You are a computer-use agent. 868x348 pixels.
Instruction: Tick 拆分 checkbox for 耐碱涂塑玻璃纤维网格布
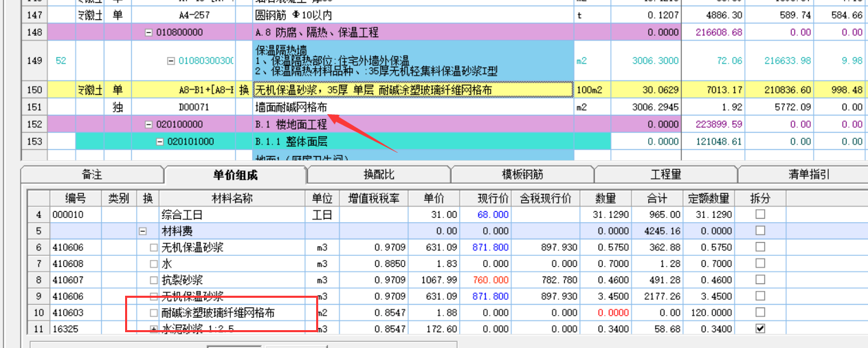point(759,313)
